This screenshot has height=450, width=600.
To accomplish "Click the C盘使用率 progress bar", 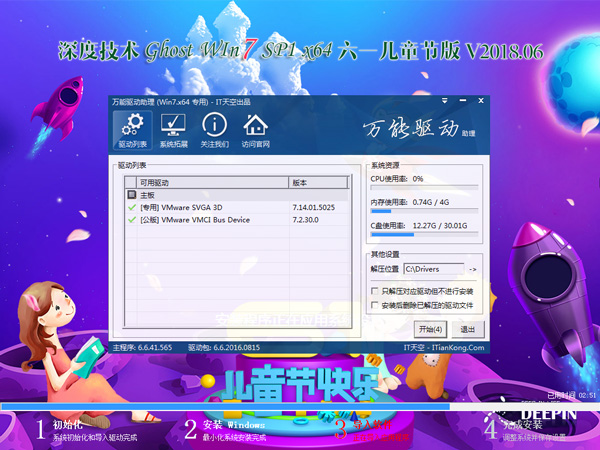I will [x=424, y=234].
